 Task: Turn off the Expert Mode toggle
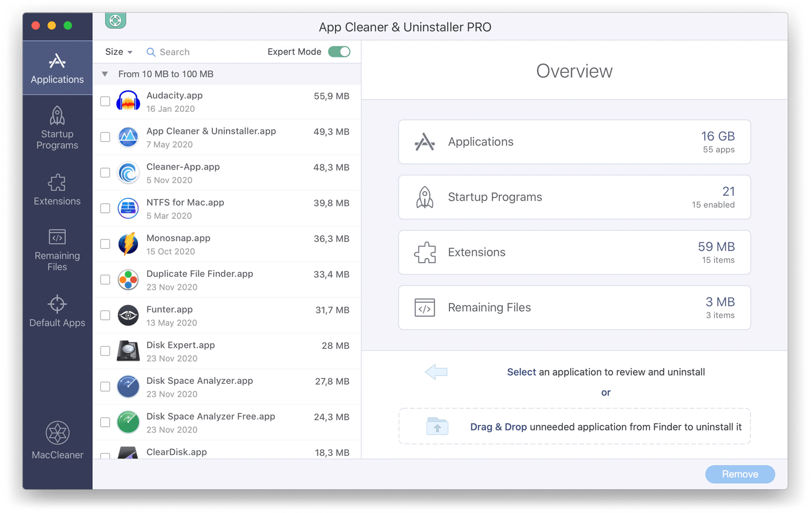339,52
